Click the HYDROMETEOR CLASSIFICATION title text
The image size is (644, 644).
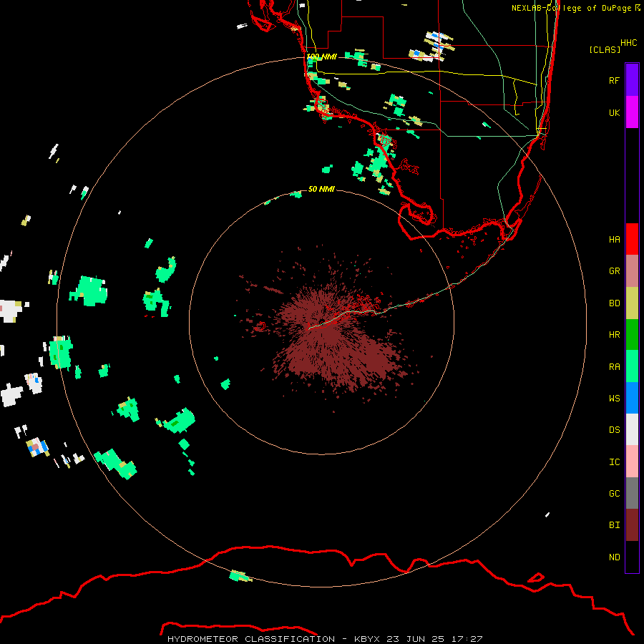(251, 639)
